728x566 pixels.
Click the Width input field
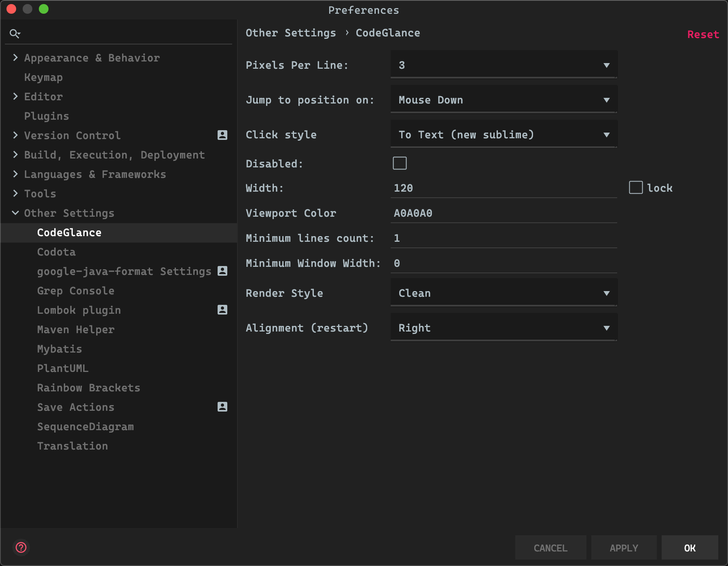pyautogui.click(x=504, y=188)
